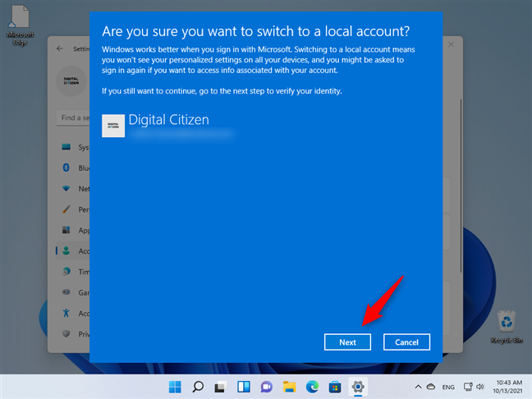
Task: Open Time & language globe icon in Settings
Action: click(x=66, y=272)
